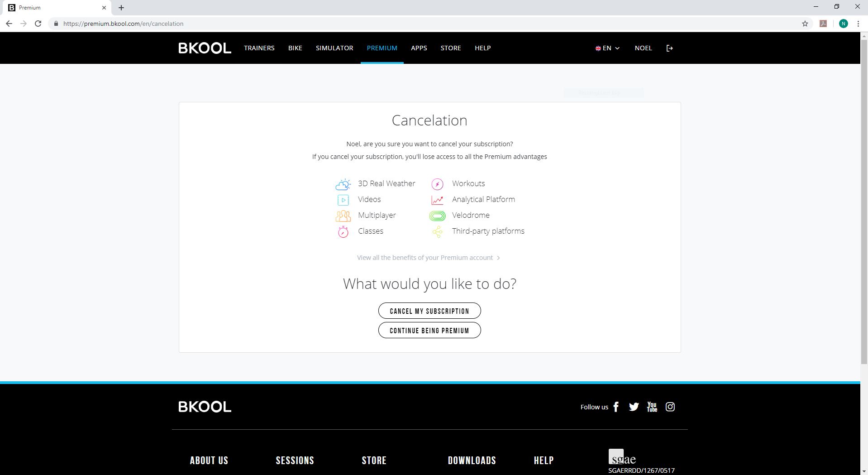Viewport: 868px width, 475px height.
Task: Click the Classes stopwatch icon
Action: [x=343, y=231]
